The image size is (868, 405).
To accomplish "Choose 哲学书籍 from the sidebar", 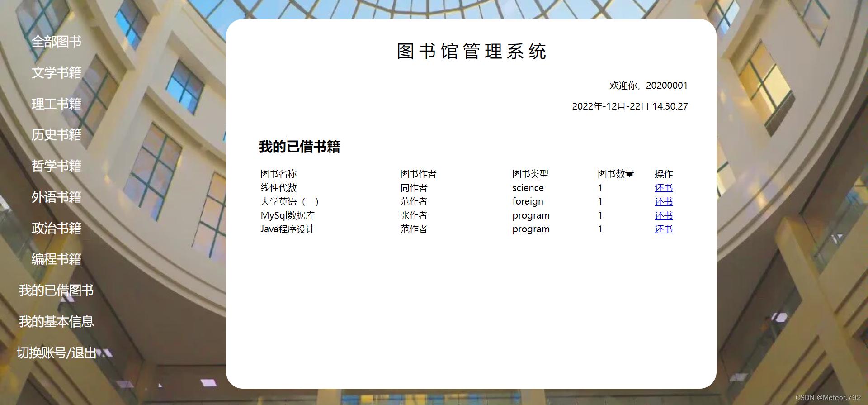I will pyautogui.click(x=57, y=166).
